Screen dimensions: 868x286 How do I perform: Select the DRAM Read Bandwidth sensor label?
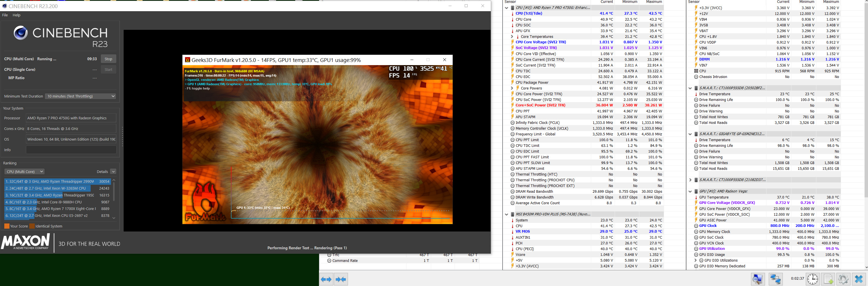point(534,192)
